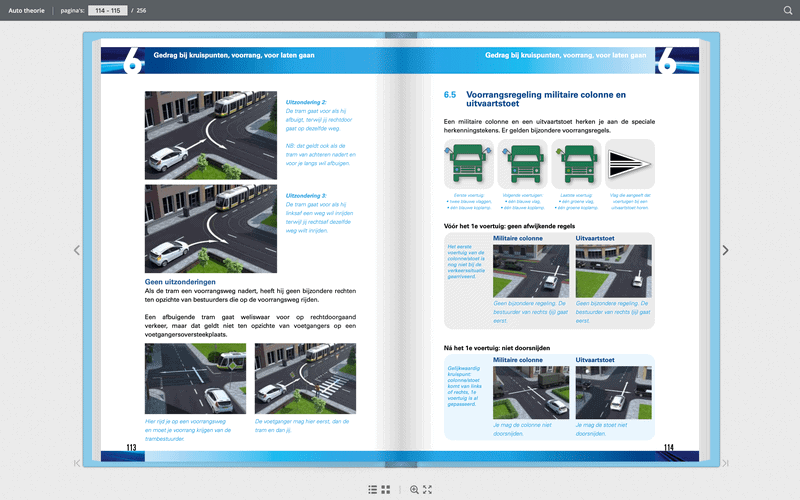Viewport: 800px width, 500px height.
Task: Click upper 'Uitvaartstoet' intersection picture
Action: (614, 271)
